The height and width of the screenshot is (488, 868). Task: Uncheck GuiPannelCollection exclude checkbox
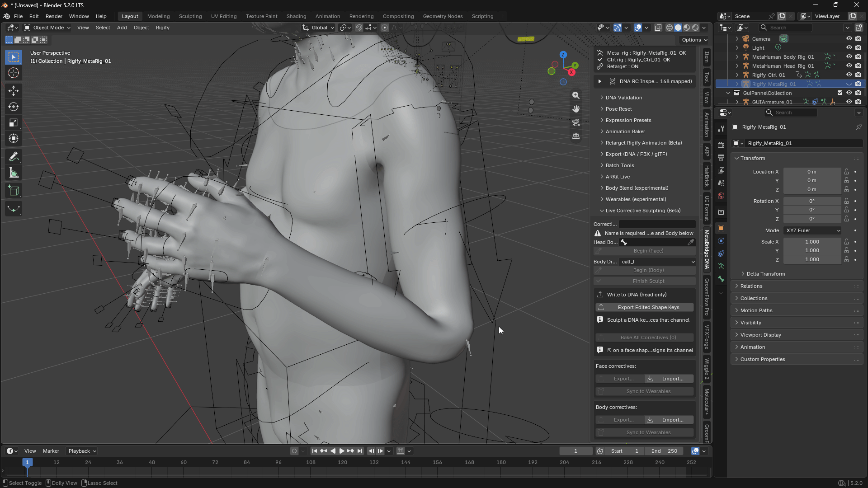click(x=840, y=93)
